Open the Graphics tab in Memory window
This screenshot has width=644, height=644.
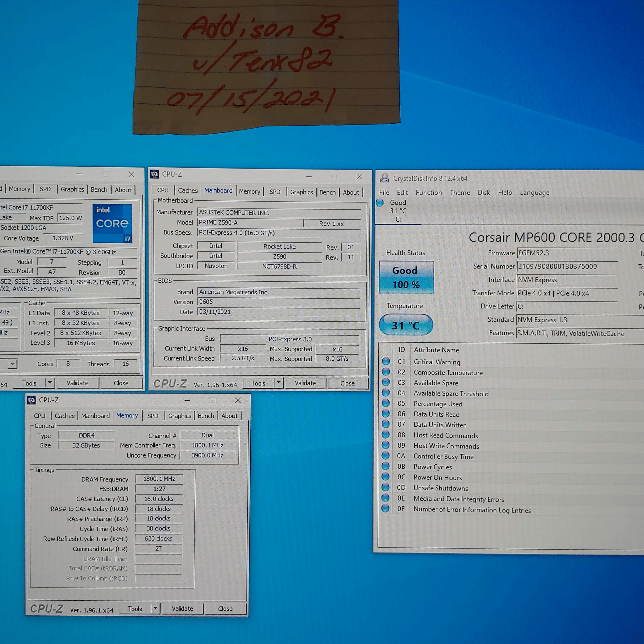tap(180, 416)
